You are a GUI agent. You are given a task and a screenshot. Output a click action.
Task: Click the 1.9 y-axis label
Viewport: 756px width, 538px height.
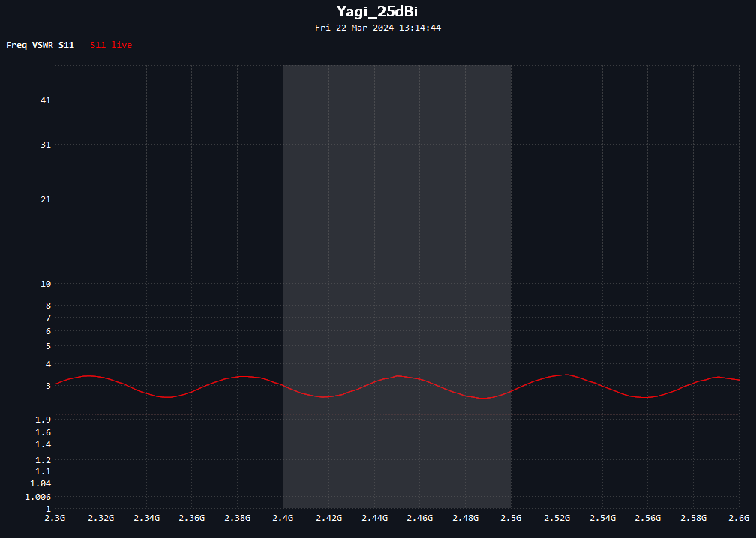[43, 420]
